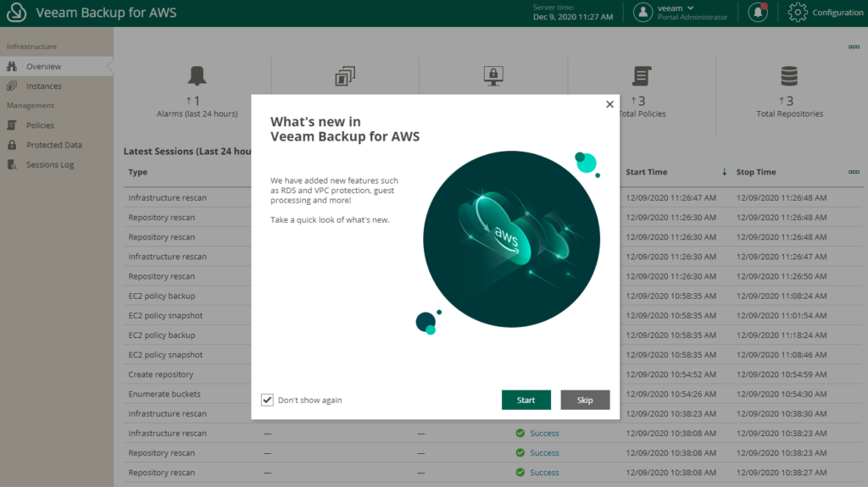Select EC2 policy backup row stopping 11:08:24 AM
The height and width of the screenshot is (487, 868).
click(492, 296)
